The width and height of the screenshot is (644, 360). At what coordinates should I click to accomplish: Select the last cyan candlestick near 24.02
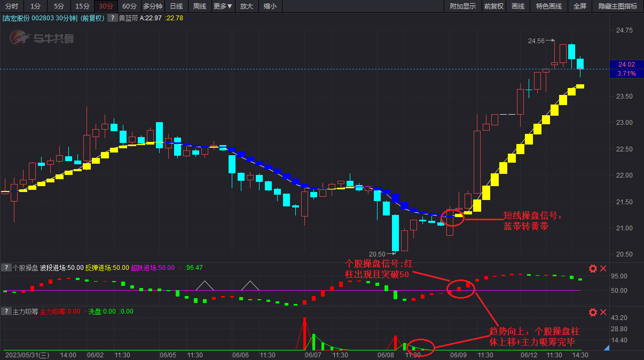(580, 64)
